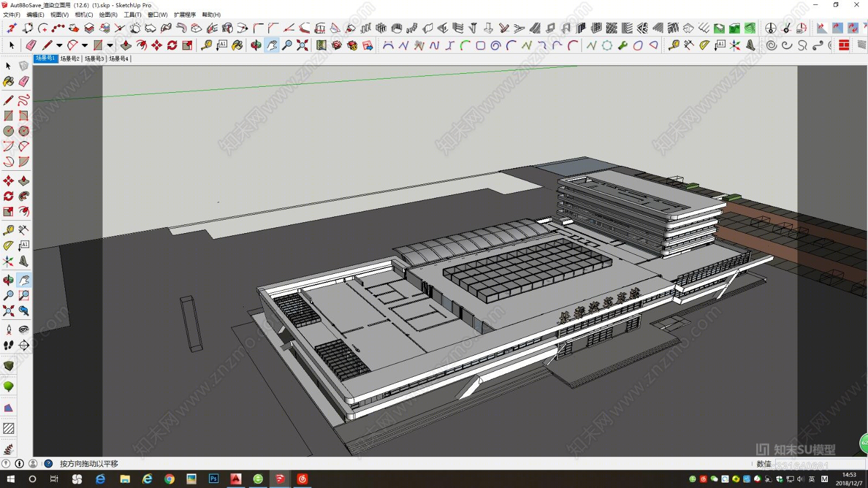Click Push/Pull in the top toolbar
Image resolution: width=868 pixels, height=488 pixels.
126,45
